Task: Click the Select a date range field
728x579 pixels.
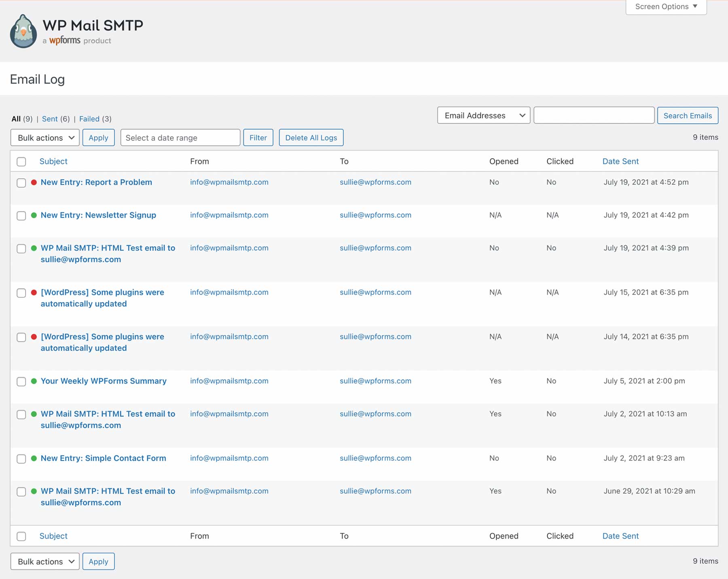Action: click(180, 138)
